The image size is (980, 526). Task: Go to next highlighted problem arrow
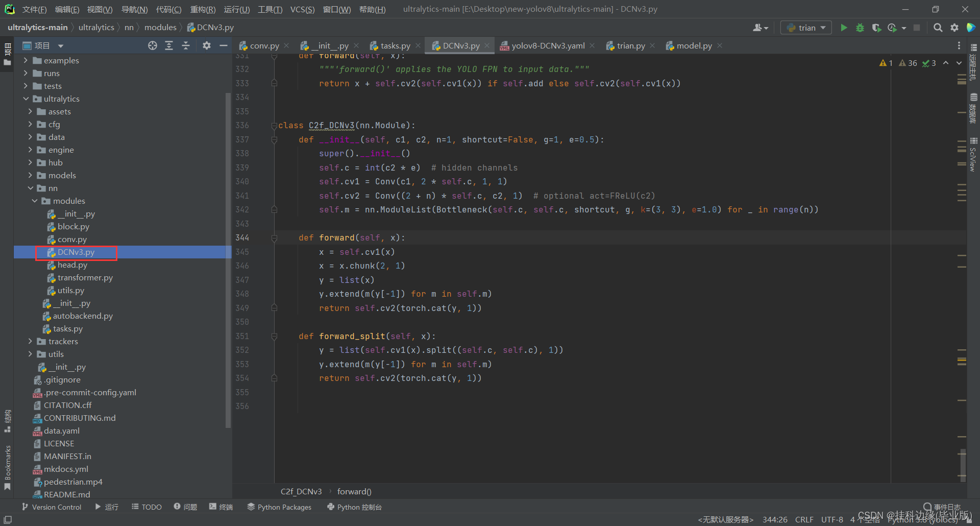click(959, 63)
